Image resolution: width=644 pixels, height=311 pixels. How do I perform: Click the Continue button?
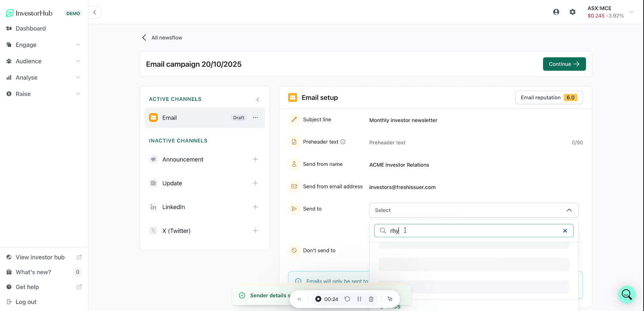pyautogui.click(x=564, y=64)
